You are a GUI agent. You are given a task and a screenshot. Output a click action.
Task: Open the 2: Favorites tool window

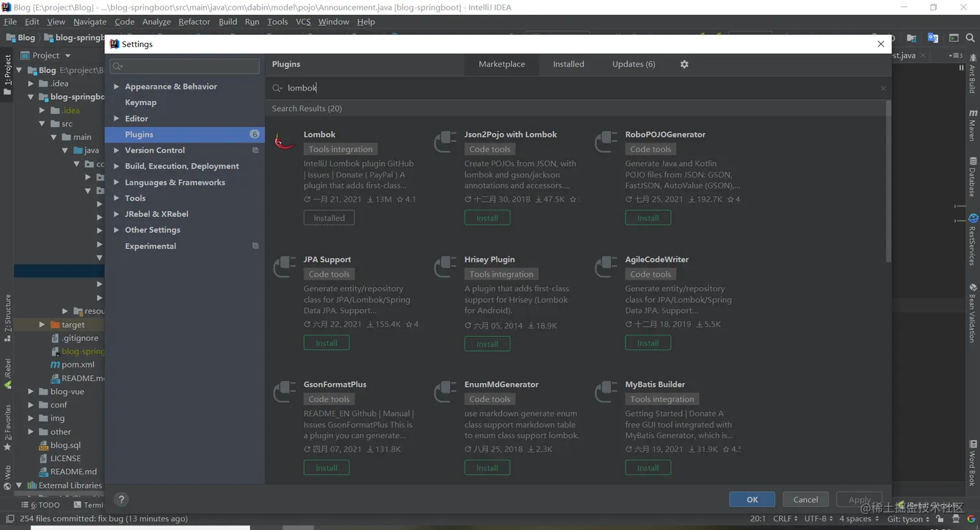click(7, 427)
